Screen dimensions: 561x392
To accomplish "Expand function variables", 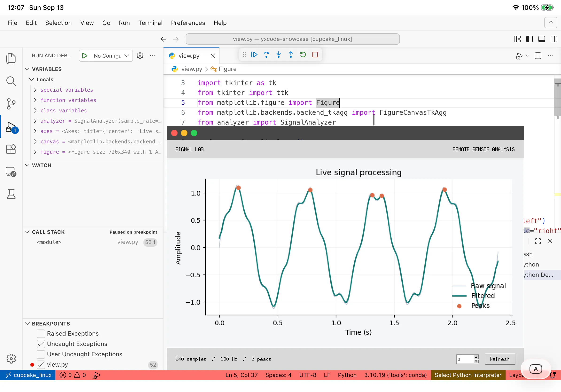I will pos(35,100).
